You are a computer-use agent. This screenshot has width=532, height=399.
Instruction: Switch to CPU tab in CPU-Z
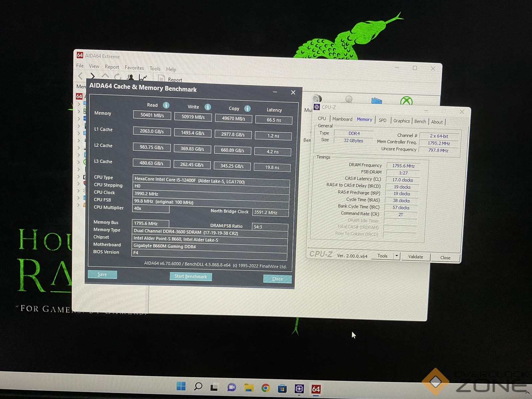[322, 118]
